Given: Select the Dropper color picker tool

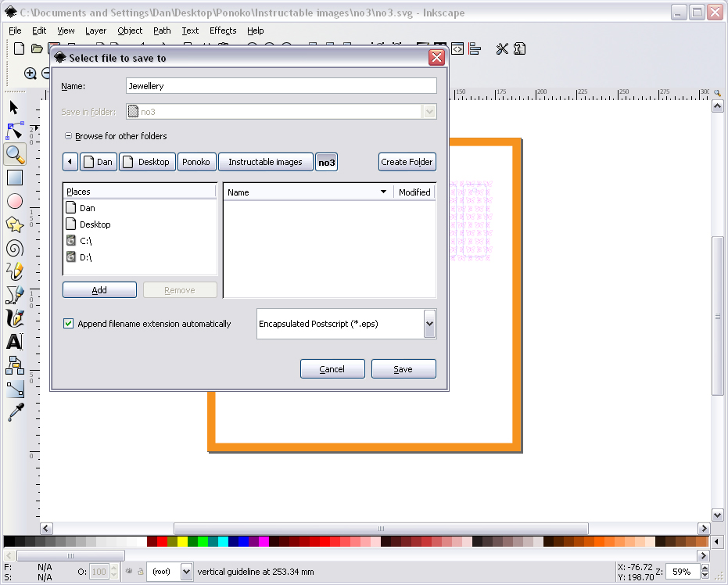Looking at the screenshot, I should [15, 412].
